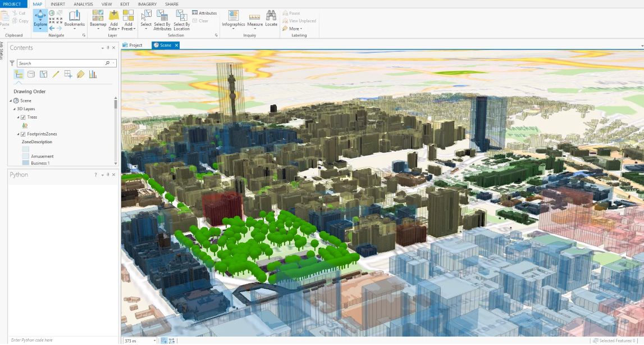Viewport: 644px width, 345px height.
Task: Switch Contents to List By Charts
Action: (x=93, y=74)
